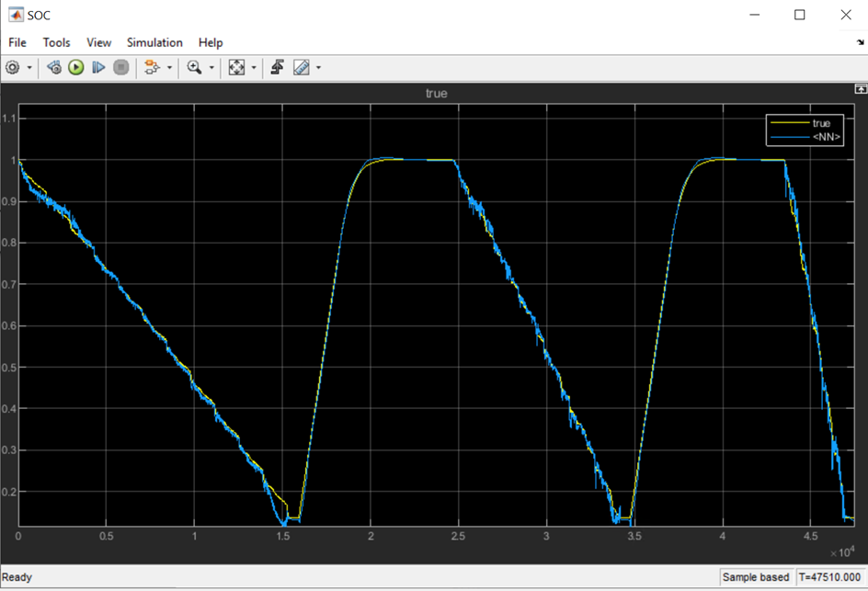Select the Zoom magnifier tool
868x591 pixels.
coord(194,67)
